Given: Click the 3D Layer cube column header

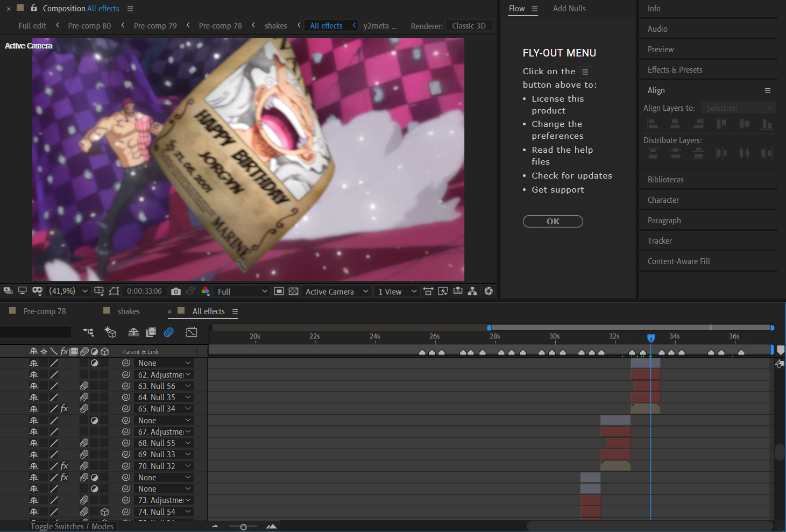Looking at the screenshot, I should pos(105,351).
